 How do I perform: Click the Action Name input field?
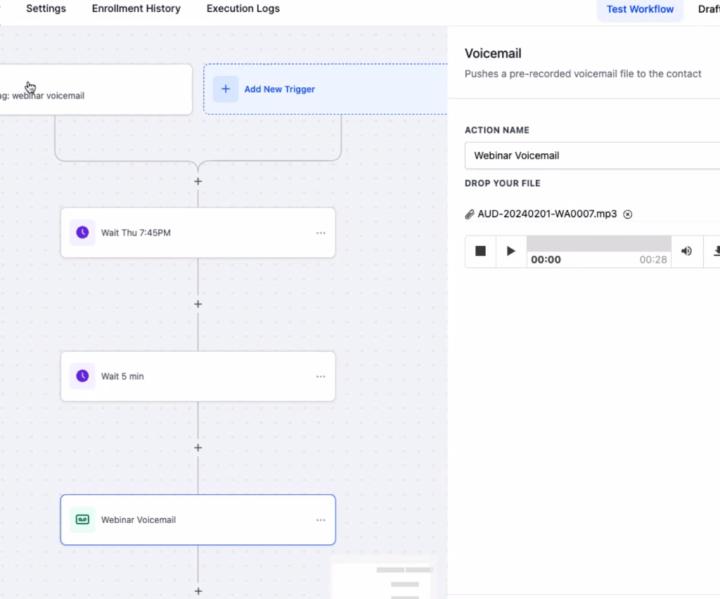point(592,156)
